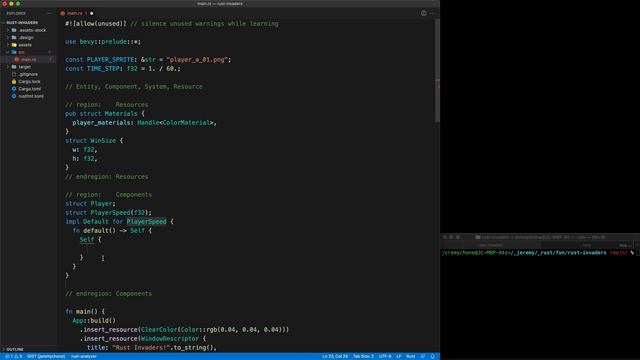Click the terminal prompt line
This screenshot has height=360, width=640.
540,253
